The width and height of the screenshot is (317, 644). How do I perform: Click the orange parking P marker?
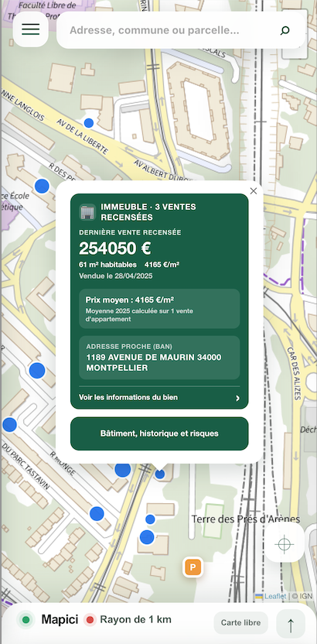pyautogui.click(x=193, y=567)
